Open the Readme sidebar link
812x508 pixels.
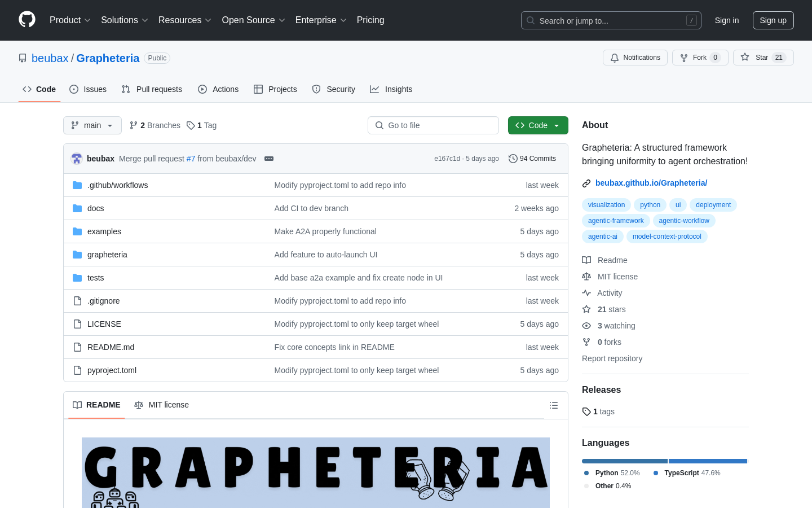point(604,260)
